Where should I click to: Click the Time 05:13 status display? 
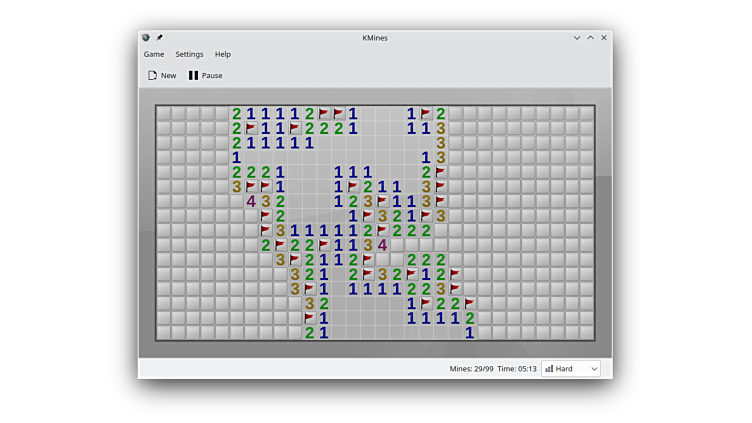point(518,369)
